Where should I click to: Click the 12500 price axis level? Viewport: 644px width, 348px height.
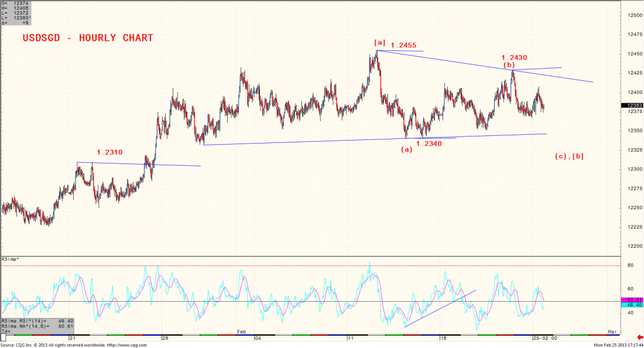point(633,15)
